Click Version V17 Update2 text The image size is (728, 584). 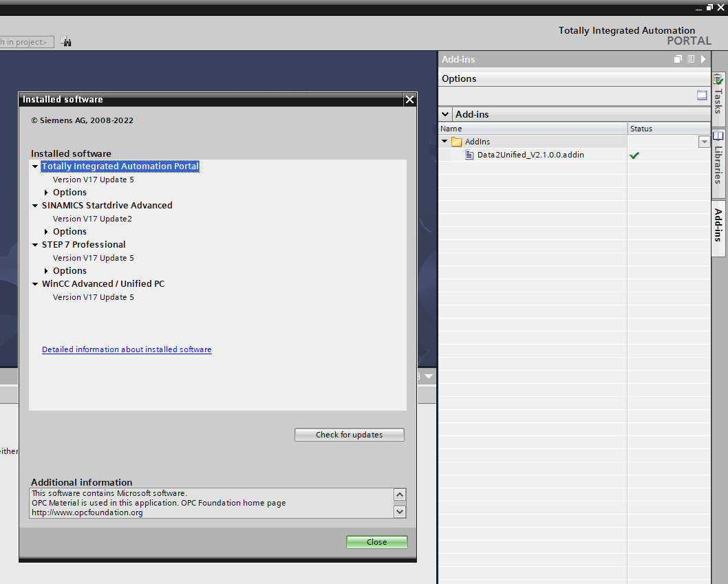[x=92, y=219]
